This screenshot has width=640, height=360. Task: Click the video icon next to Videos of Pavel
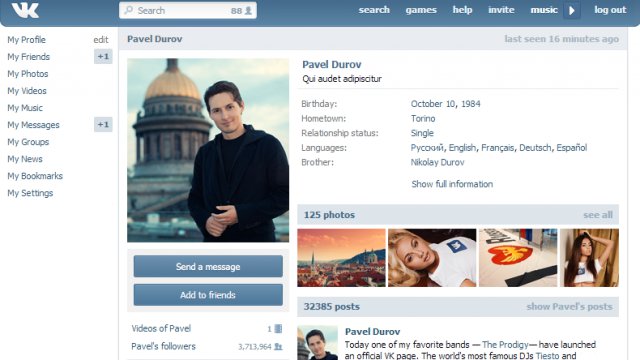(278, 329)
